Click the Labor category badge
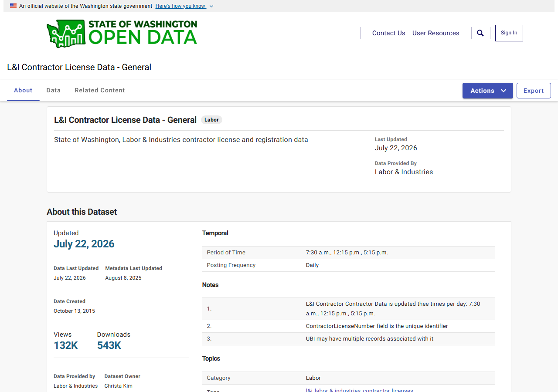This screenshot has width=558, height=392. tap(211, 120)
